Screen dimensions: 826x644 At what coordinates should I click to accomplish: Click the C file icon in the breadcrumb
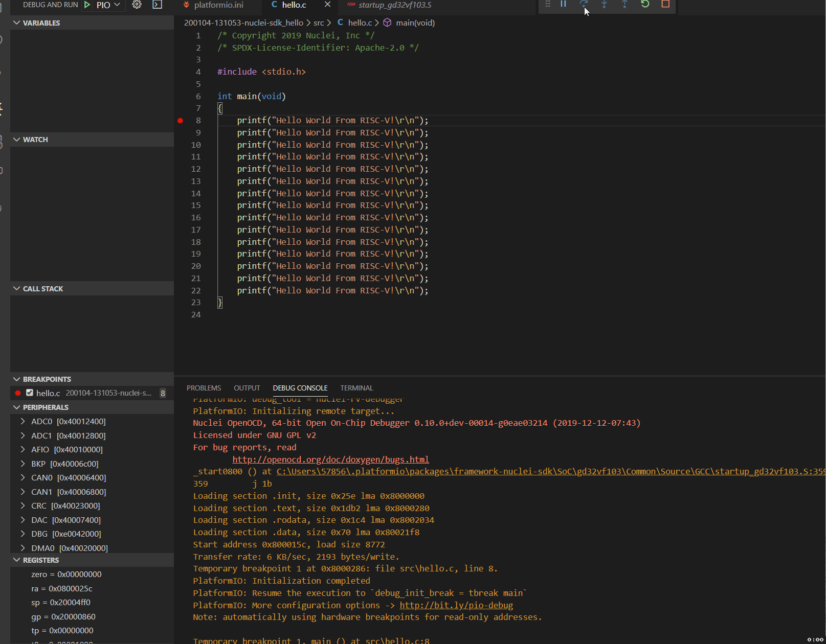click(x=340, y=22)
